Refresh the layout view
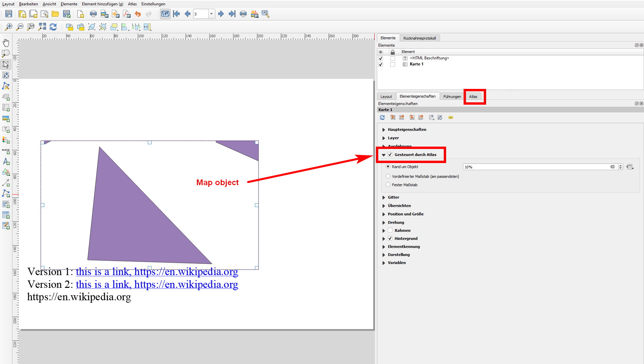The height and width of the screenshot is (364, 644). (53, 27)
